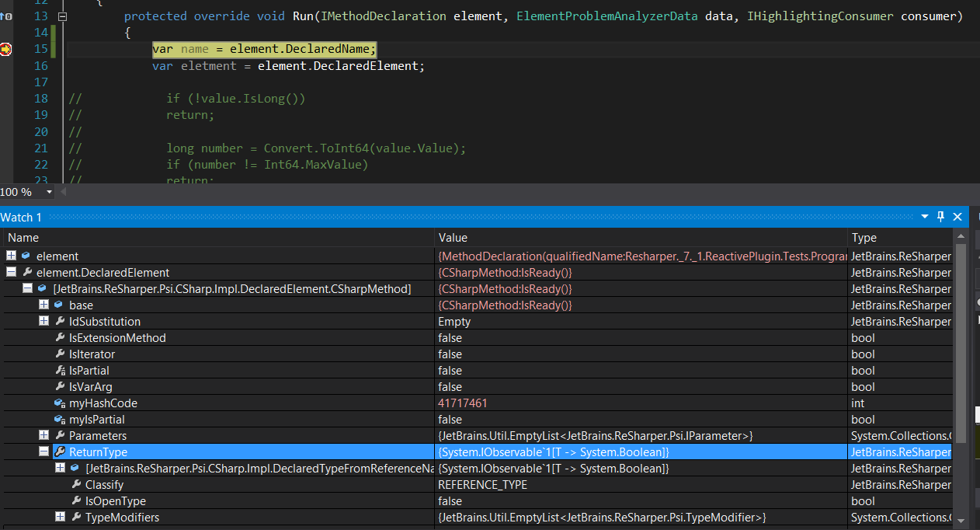Click the EmptyList<TypeModifier> value of TypeModifiers

coord(603,517)
